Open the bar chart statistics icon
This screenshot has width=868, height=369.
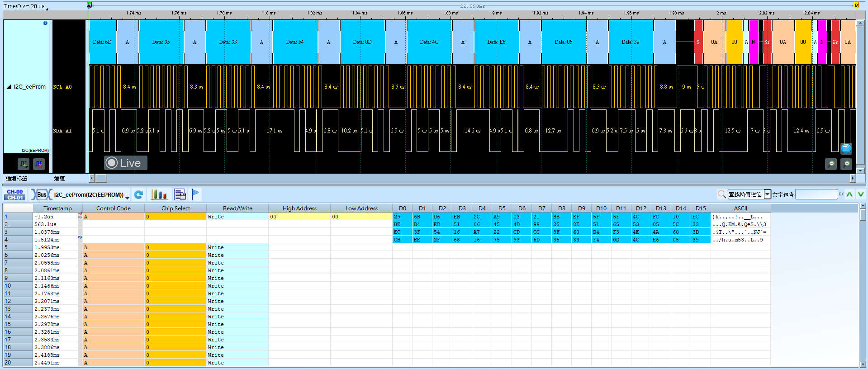click(159, 194)
